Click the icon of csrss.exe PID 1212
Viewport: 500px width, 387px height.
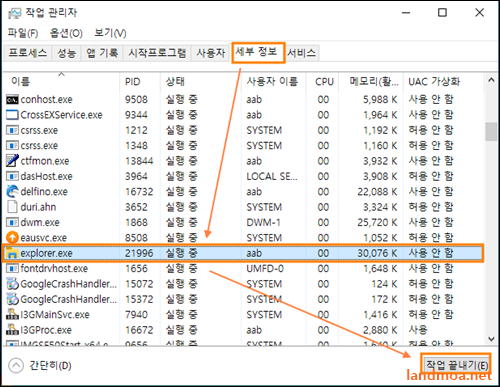coord(12,130)
